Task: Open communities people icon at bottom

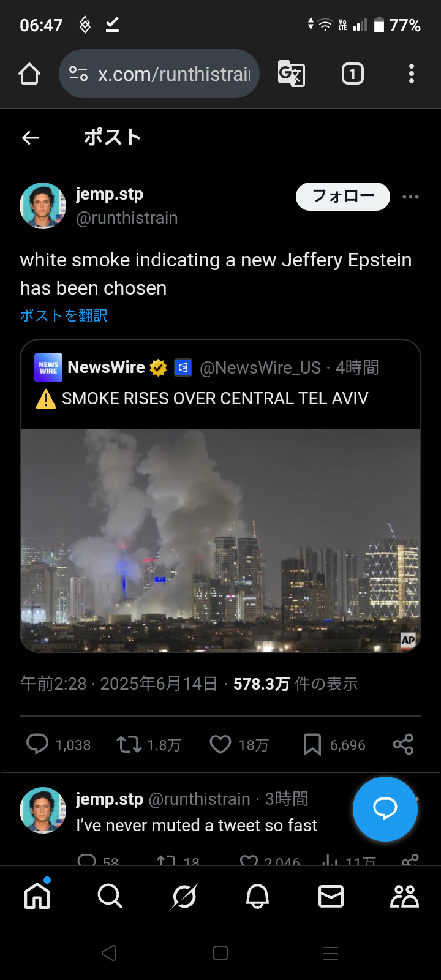Action: tap(404, 897)
